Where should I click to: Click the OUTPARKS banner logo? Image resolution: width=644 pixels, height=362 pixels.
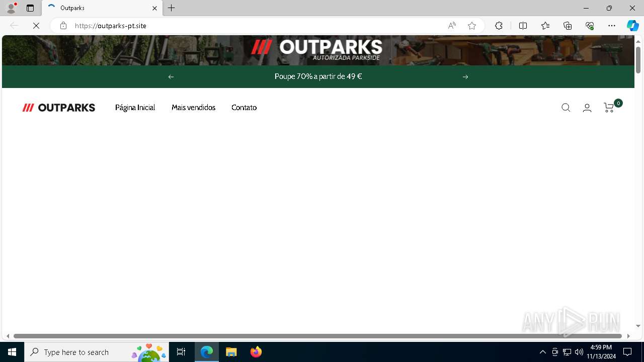point(317,49)
